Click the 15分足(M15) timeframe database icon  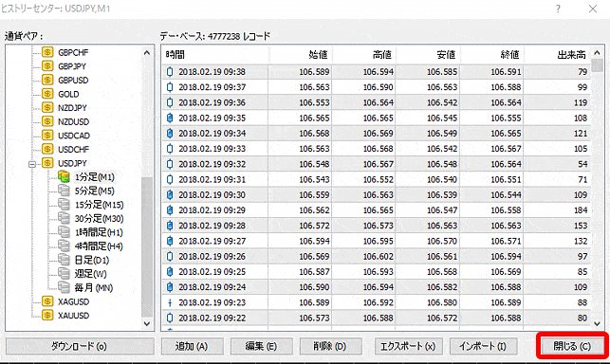(64, 205)
